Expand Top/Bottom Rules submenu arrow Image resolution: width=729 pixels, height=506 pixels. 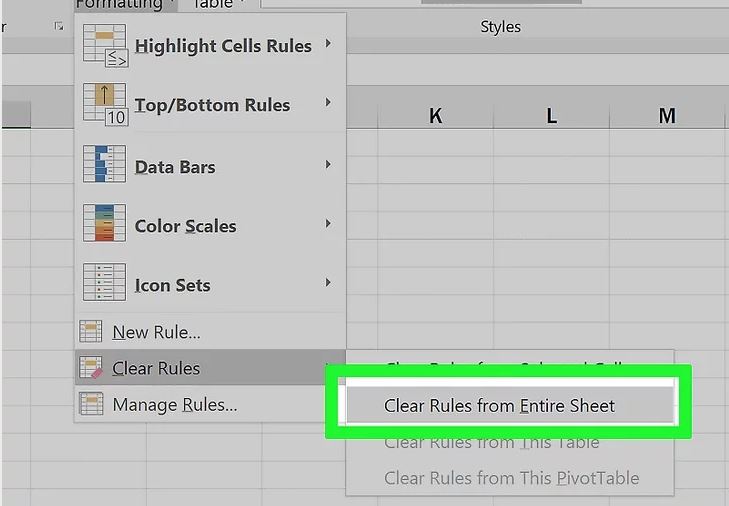pyautogui.click(x=328, y=102)
